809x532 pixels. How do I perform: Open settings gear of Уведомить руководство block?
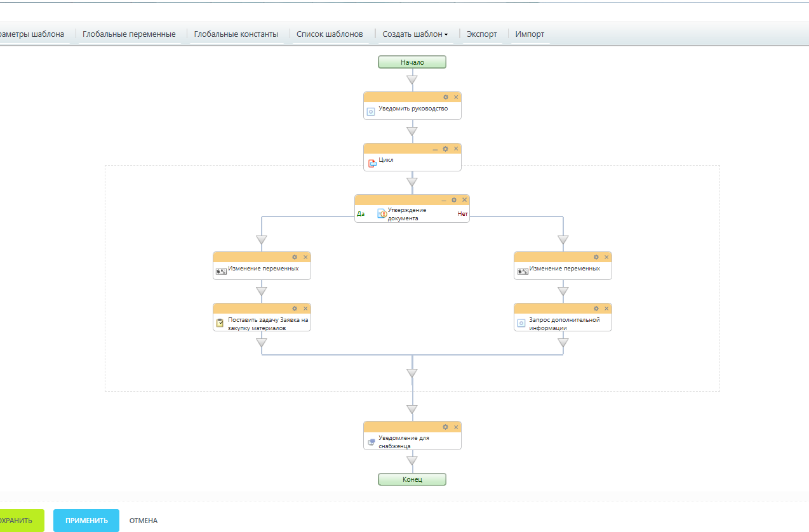(x=446, y=97)
